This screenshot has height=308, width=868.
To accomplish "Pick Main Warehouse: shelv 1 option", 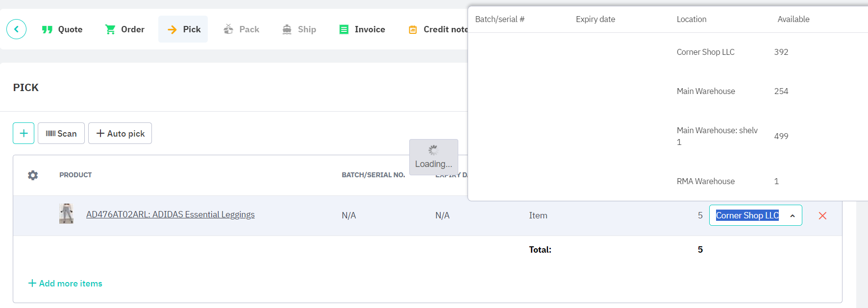I will pos(717,136).
